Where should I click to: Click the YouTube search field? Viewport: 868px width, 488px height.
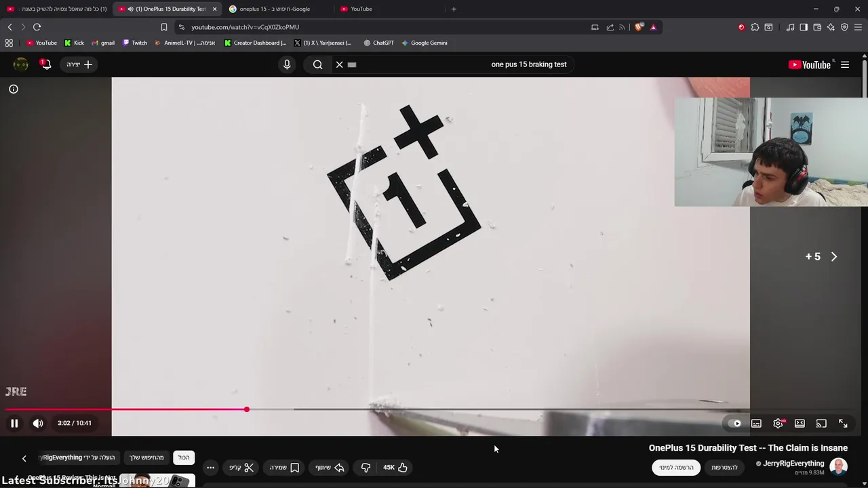point(461,64)
